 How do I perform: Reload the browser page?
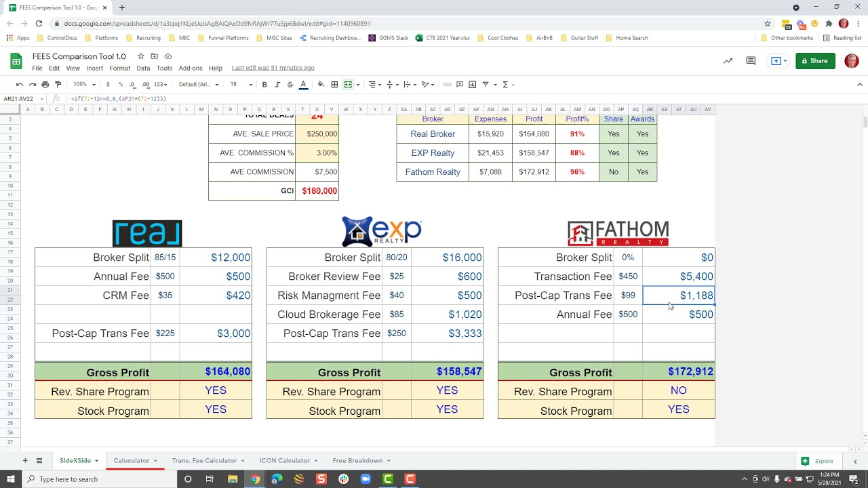[x=39, y=23]
